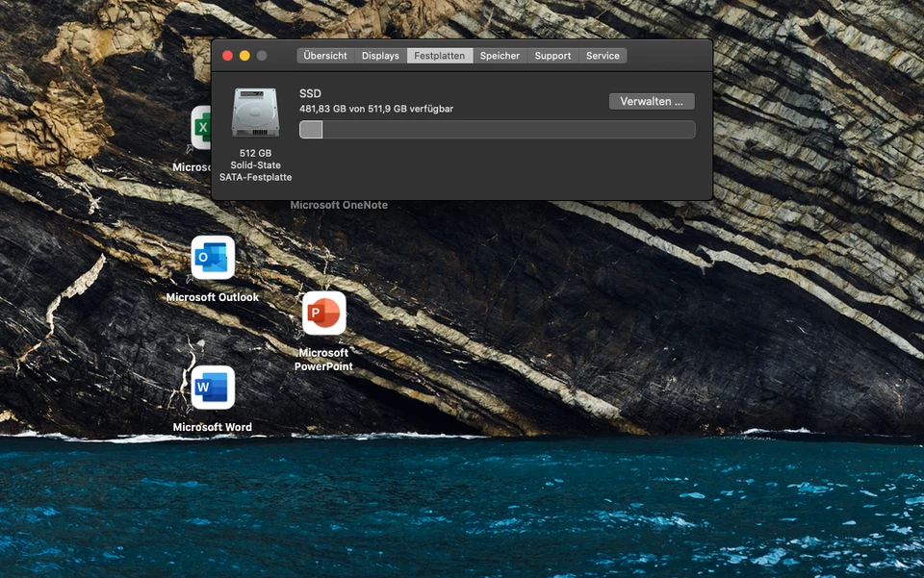The image size is (924, 578).
Task: Select the Festplatten tab
Action: click(439, 56)
